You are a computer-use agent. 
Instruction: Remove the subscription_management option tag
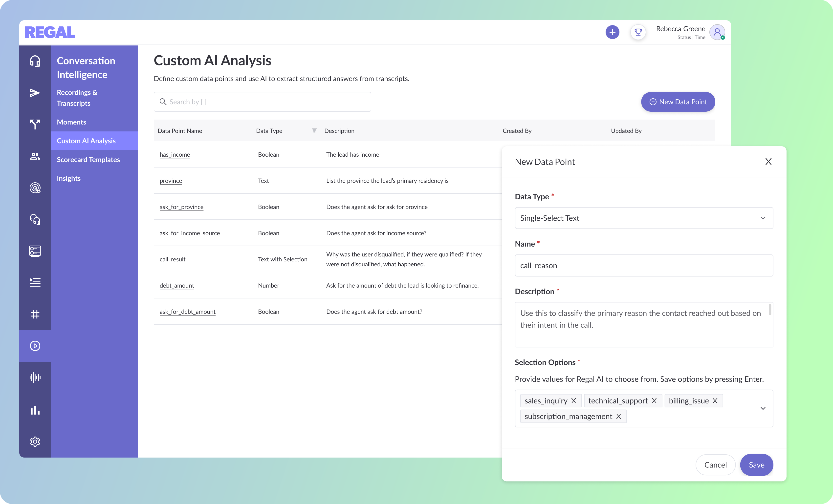pos(618,417)
